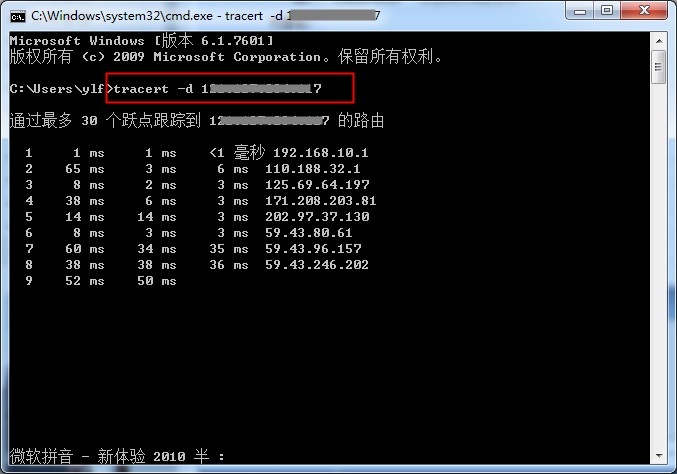The height and width of the screenshot is (474, 677).
Task: Click the window title bar text
Action: (206, 16)
